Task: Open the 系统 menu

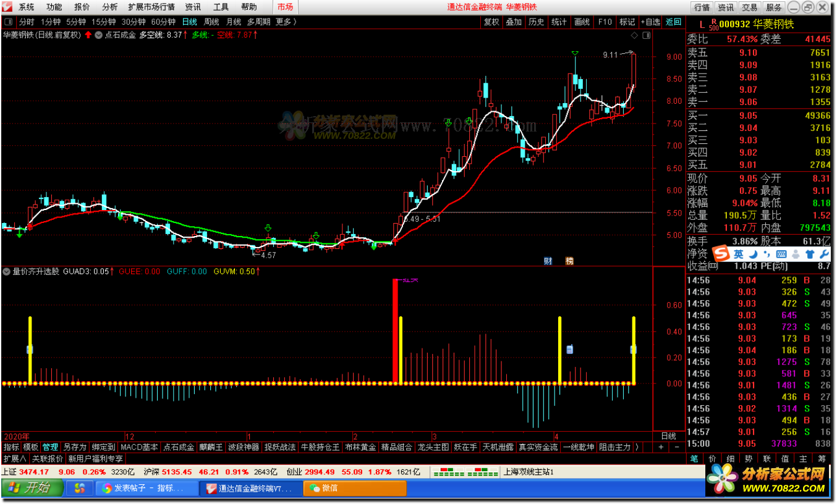Action: point(27,7)
